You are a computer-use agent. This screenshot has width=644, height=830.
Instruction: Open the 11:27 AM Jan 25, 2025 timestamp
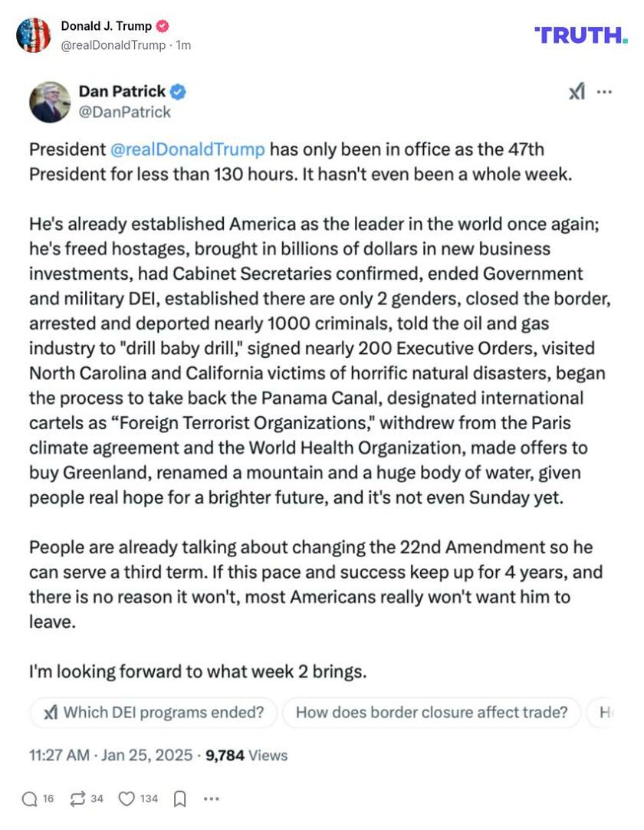tap(110, 755)
